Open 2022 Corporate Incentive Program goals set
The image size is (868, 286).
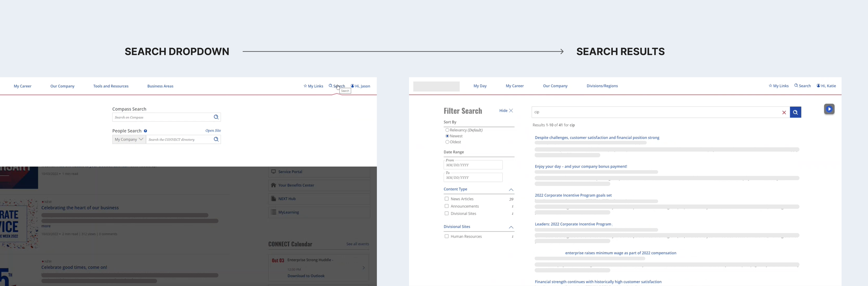(573, 195)
